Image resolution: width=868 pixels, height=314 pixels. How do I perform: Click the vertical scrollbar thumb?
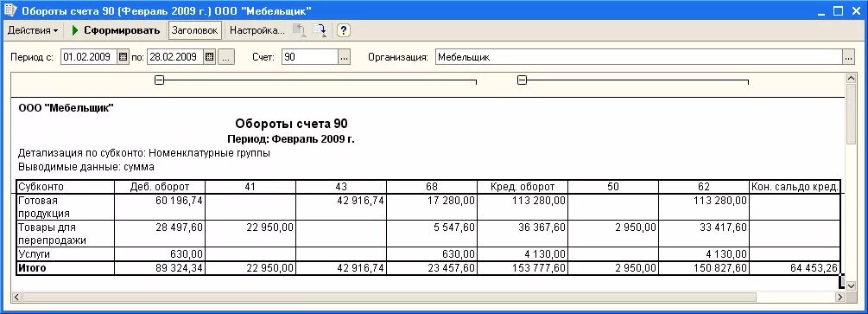[x=852, y=113]
